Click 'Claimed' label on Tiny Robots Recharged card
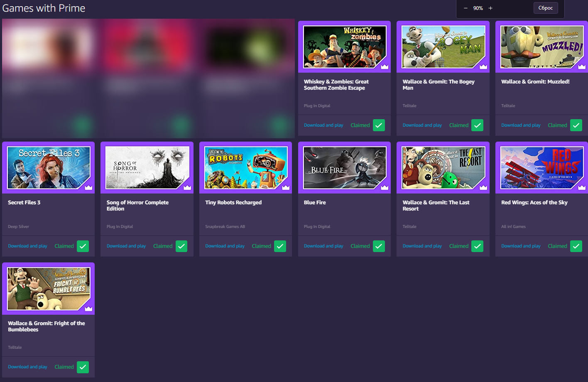This screenshot has height=382, width=588. tap(262, 246)
